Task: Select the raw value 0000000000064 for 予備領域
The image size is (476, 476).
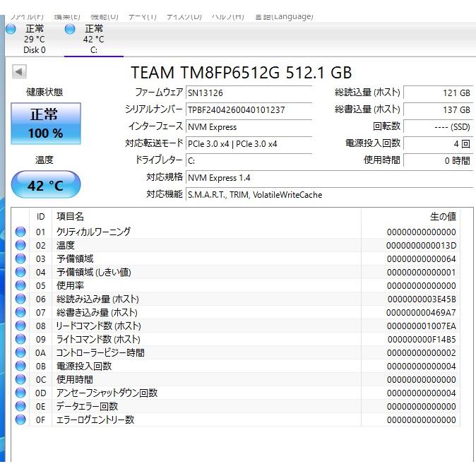Action: pos(422,258)
